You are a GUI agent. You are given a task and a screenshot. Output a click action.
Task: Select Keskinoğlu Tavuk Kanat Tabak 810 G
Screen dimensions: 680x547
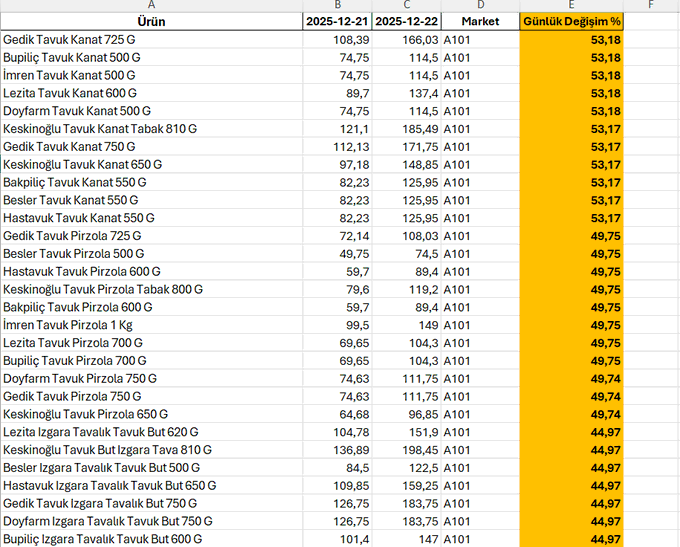(99, 129)
